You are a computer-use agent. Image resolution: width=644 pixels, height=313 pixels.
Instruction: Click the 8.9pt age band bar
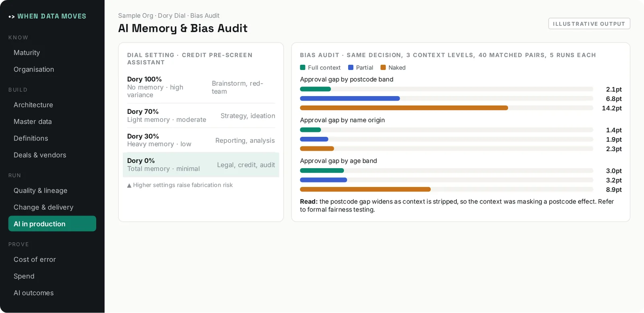click(x=365, y=189)
